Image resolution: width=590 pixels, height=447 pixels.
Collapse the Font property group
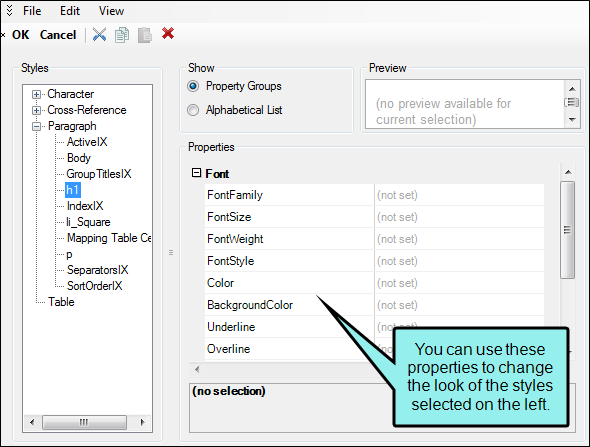click(x=196, y=173)
